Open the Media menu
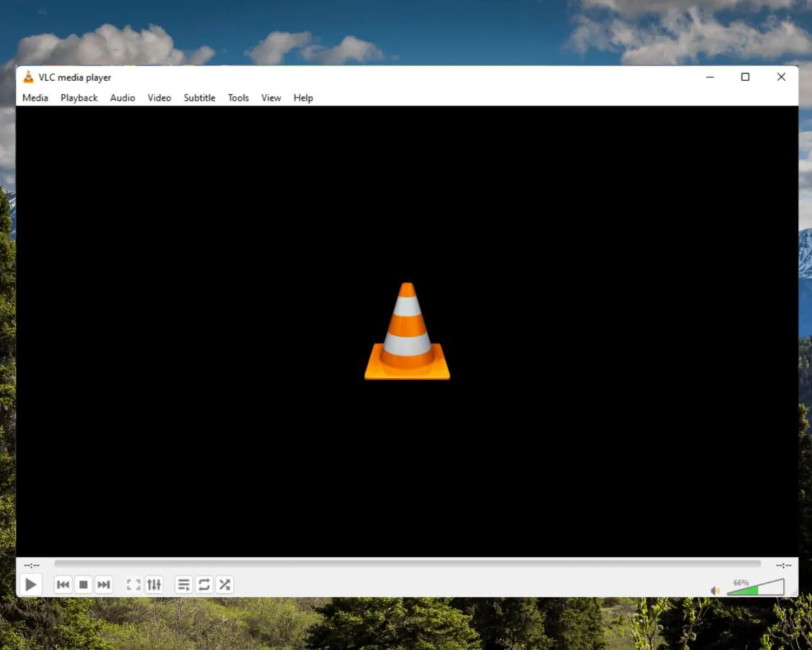This screenshot has height=650, width=812. pos(35,97)
